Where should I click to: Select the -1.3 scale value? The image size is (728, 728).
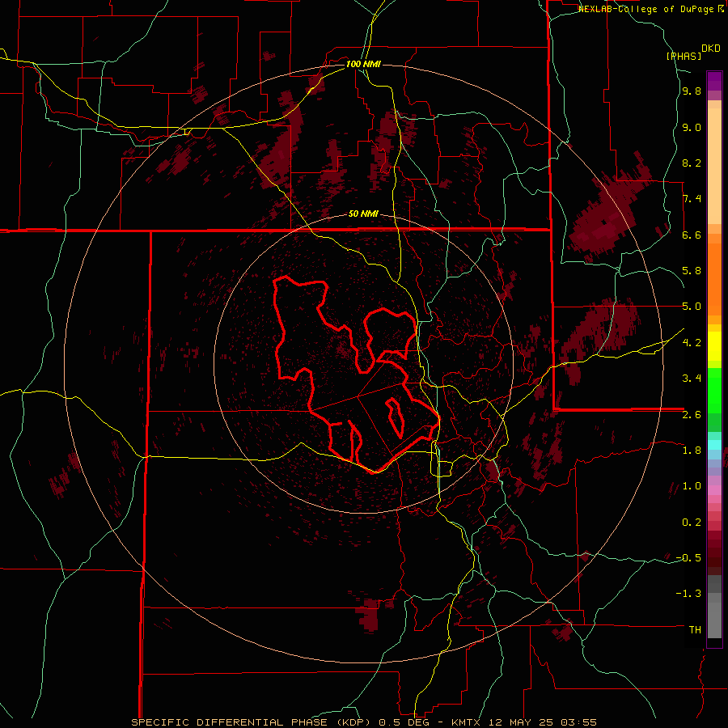[688, 594]
